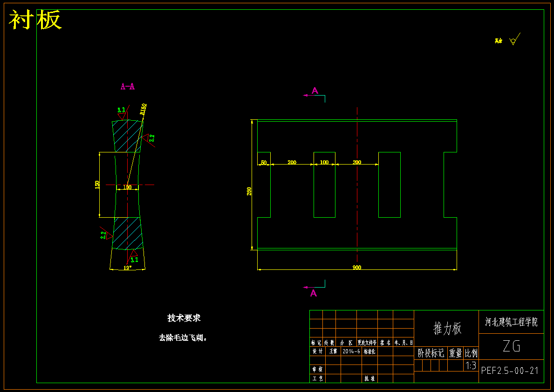Click the 重量 cell
The image size is (554, 392).
(455, 353)
